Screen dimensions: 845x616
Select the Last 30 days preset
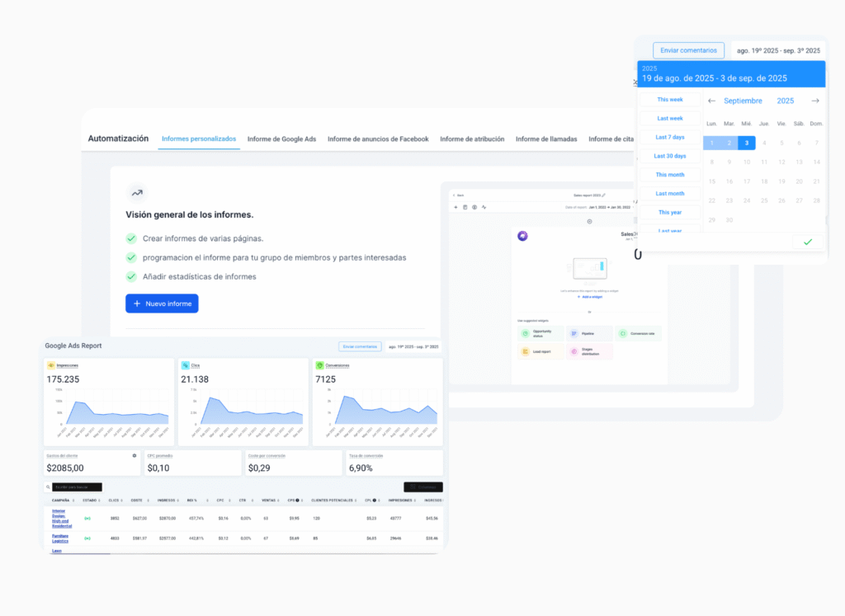(670, 156)
